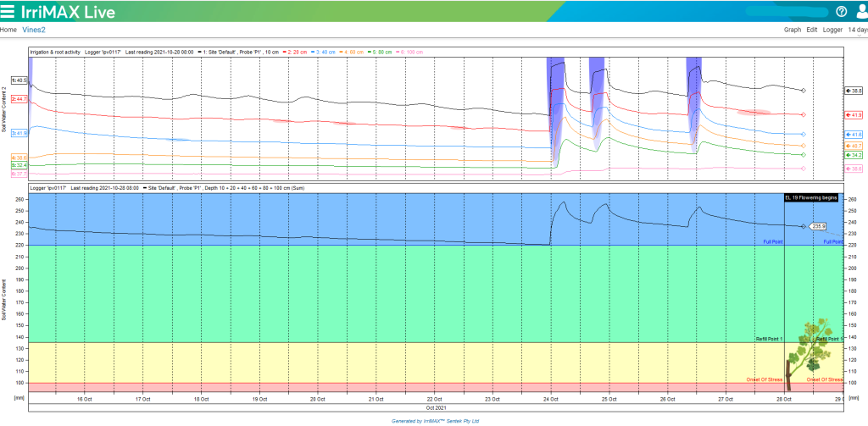Click the black 38.8 value arrow marker
868x426 pixels.
855,90
